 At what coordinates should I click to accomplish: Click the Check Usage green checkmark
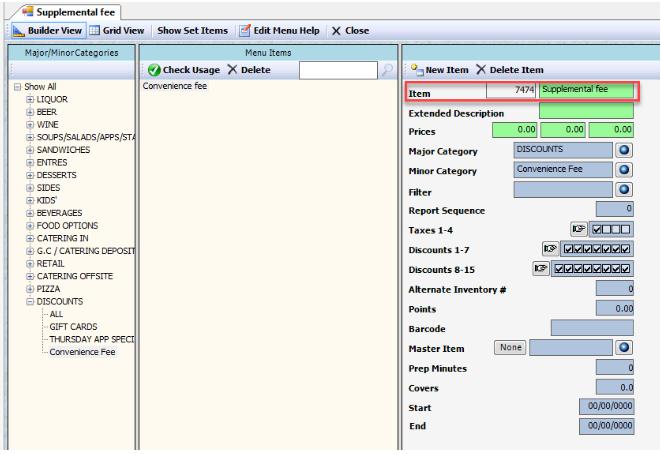[x=154, y=70]
